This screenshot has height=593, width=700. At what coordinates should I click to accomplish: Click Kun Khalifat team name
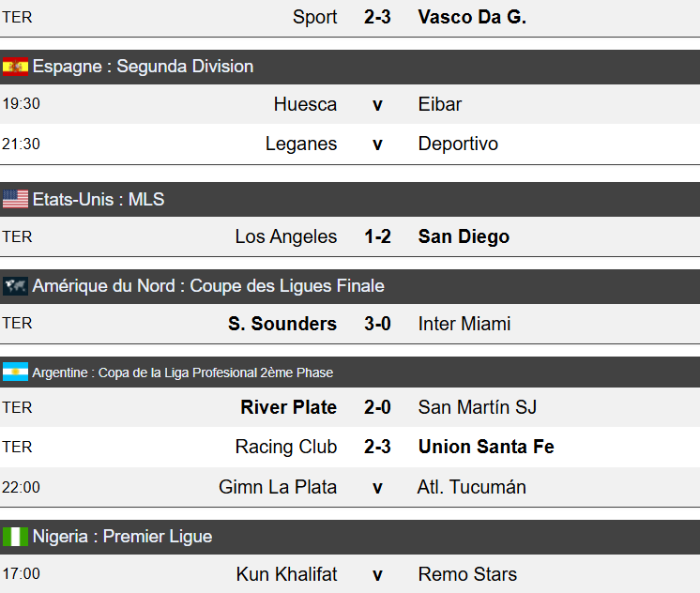pyautogui.click(x=285, y=574)
